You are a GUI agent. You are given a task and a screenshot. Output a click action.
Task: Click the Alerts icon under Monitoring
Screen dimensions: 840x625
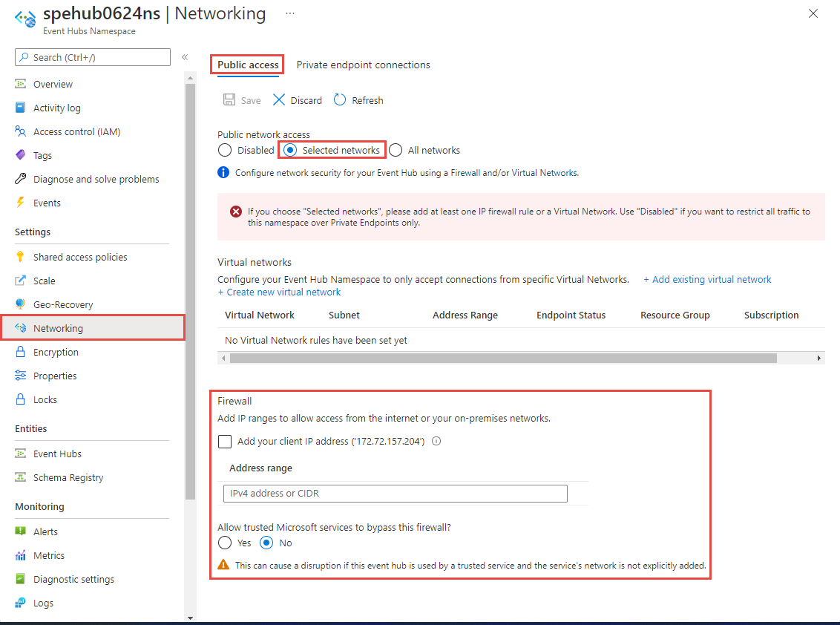(x=20, y=531)
